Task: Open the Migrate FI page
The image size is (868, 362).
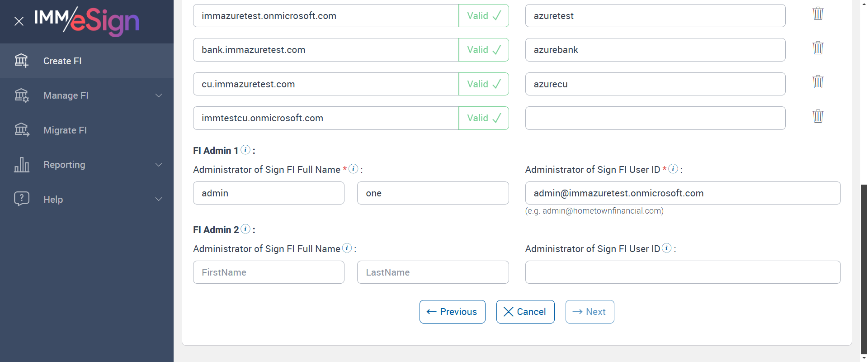Action: (65, 130)
